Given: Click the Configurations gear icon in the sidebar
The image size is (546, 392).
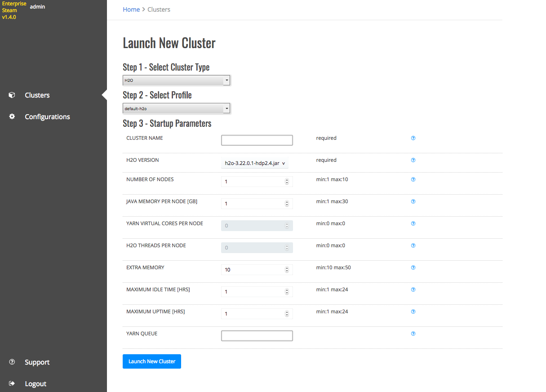Looking at the screenshot, I should click(x=12, y=116).
